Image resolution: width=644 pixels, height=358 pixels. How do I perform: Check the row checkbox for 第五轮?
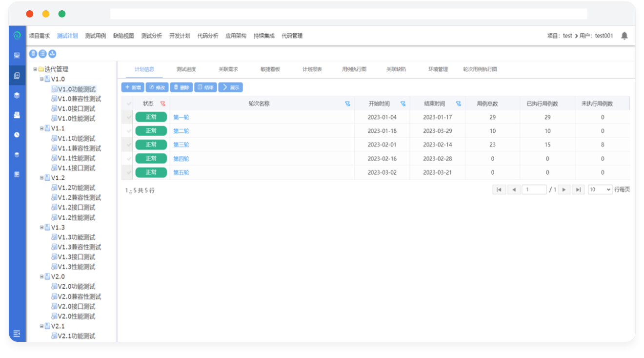tap(129, 172)
